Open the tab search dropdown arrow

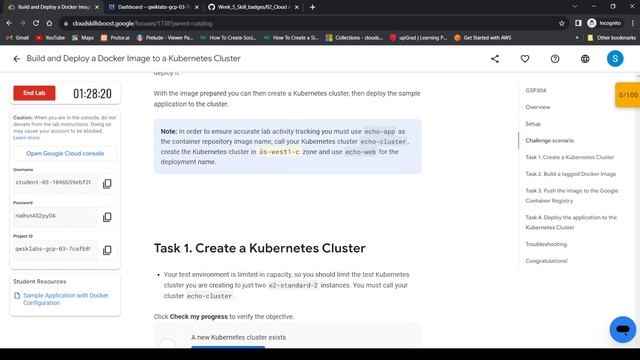575,7
